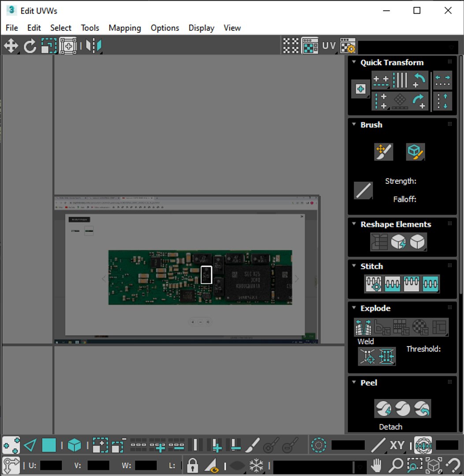The width and height of the screenshot is (464, 476).
Task: Click the Stitch to Source icon
Action: pos(411,284)
